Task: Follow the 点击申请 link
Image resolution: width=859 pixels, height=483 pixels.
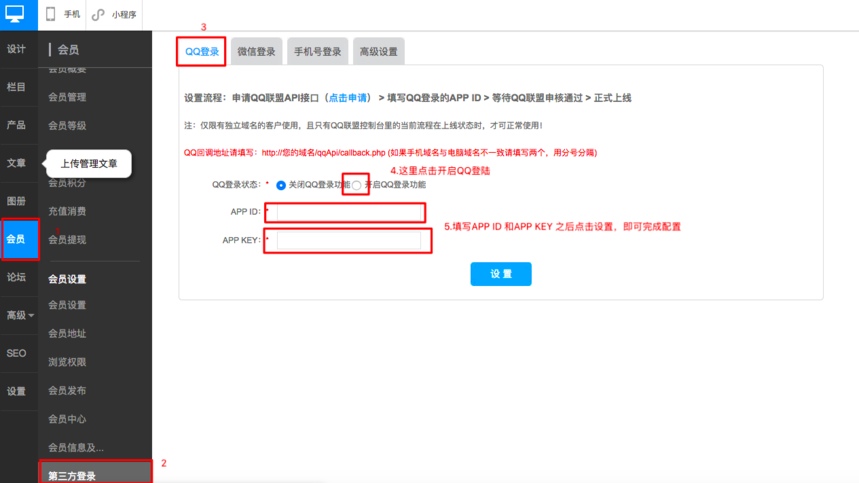Action: pos(347,98)
